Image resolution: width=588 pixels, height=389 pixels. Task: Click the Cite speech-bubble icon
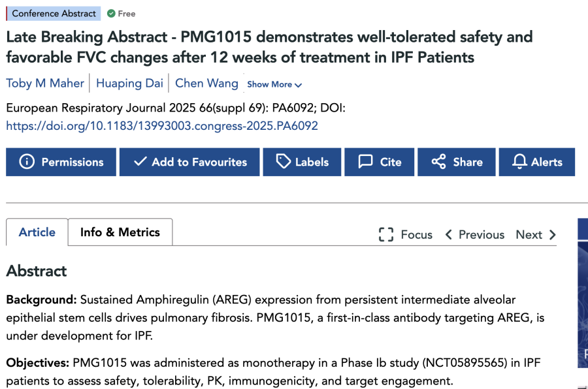(x=366, y=162)
